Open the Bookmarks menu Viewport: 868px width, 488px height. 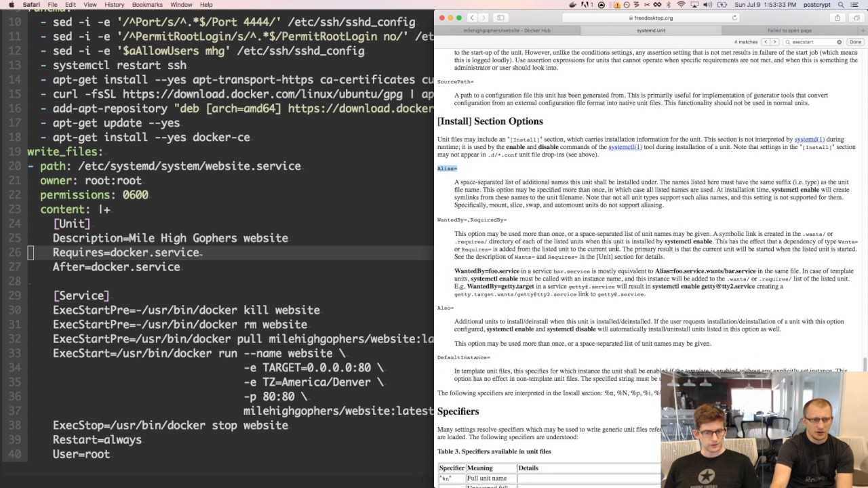point(147,5)
